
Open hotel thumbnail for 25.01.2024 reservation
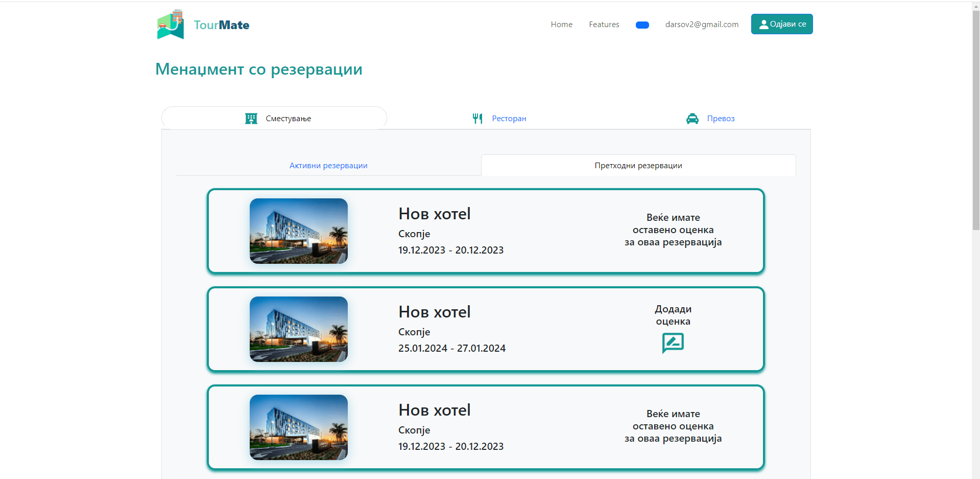click(x=299, y=329)
